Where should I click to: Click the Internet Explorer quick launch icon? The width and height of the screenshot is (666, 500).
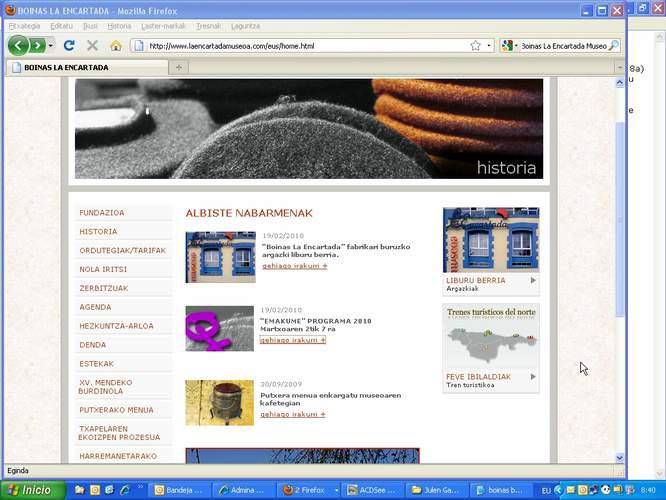(x=124, y=490)
